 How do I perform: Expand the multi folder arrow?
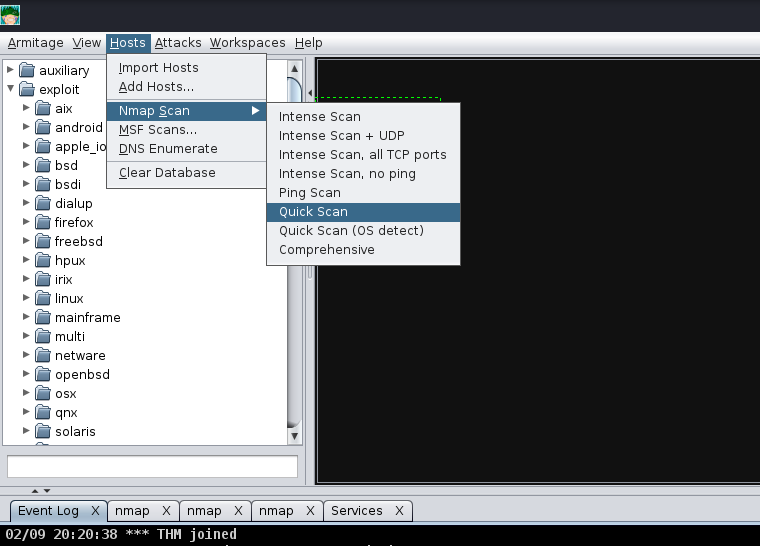(x=26, y=336)
